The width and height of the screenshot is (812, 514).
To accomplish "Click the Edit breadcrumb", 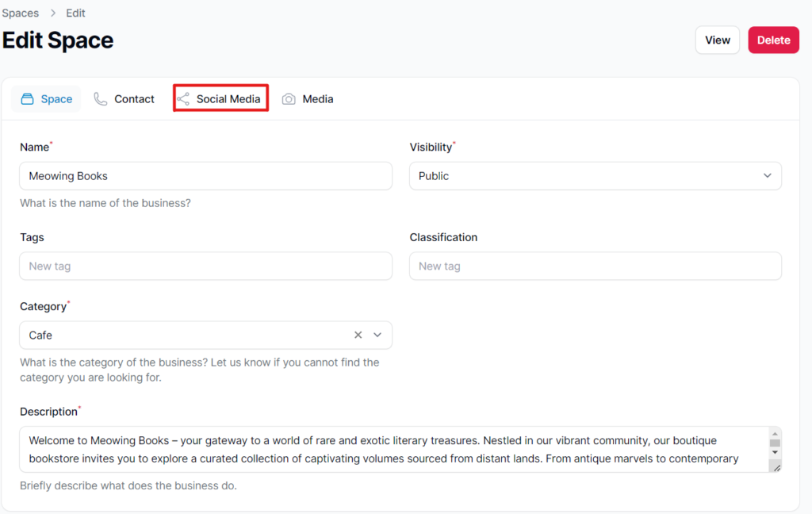I will [x=75, y=13].
